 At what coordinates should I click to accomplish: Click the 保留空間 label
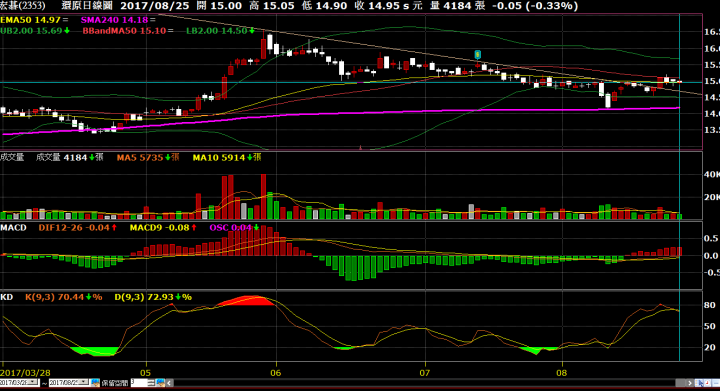[115, 383]
